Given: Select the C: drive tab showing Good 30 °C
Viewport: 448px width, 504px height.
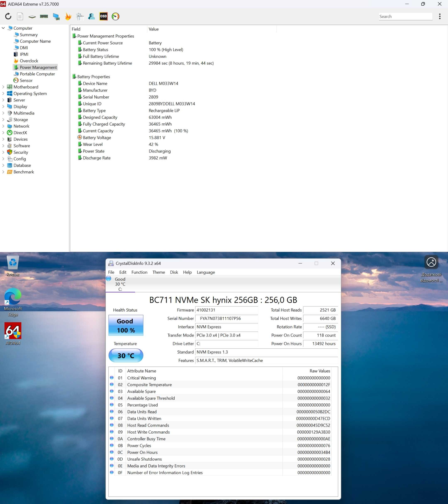Looking at the screenshot, I should (x=120, y=284).
